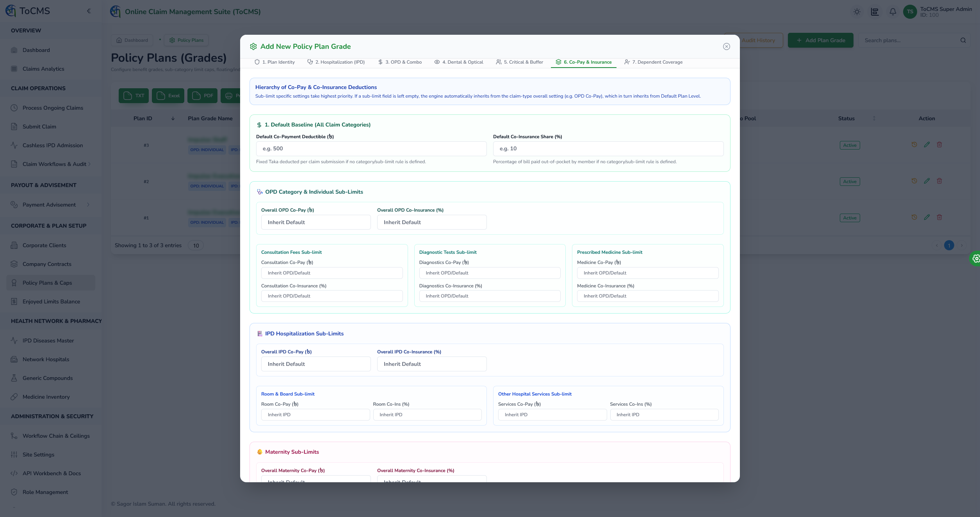
Task: Go to Dashboard breadcrumb
Action: click(x=132, y=40)
